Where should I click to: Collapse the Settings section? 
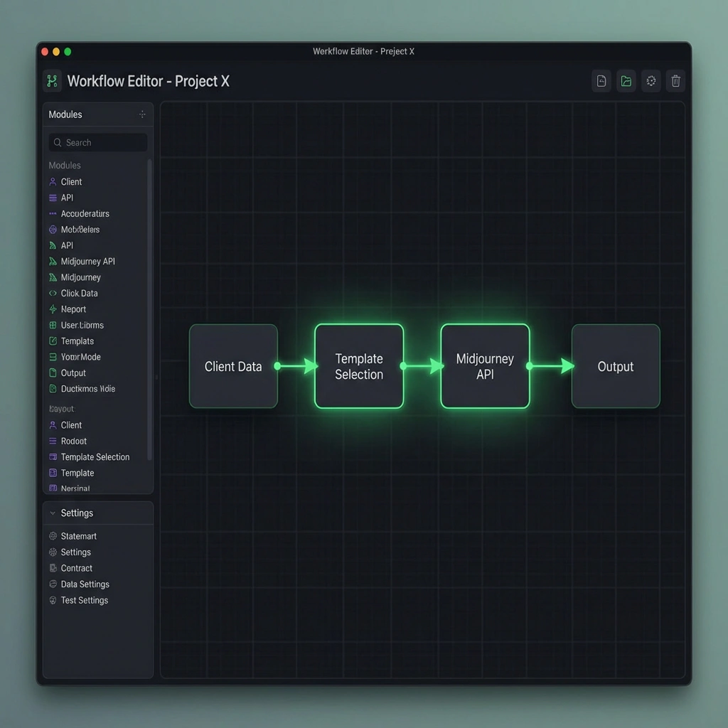pyautogui.click(x=53, y=513)
